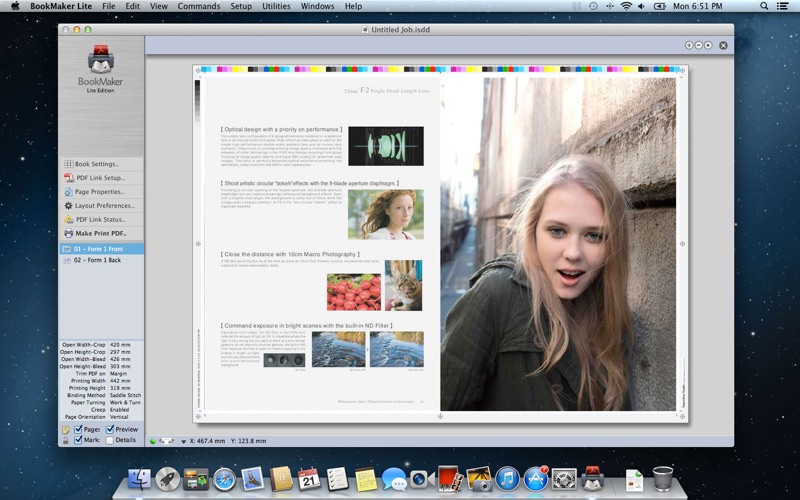
Task: Open the Setup menu
Action: point(241,6)
